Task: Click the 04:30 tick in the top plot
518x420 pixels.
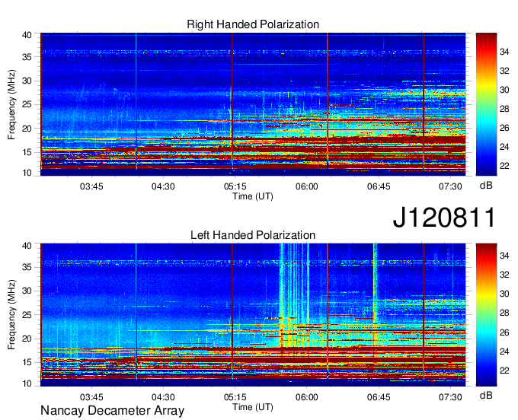Action: point(163,186)
